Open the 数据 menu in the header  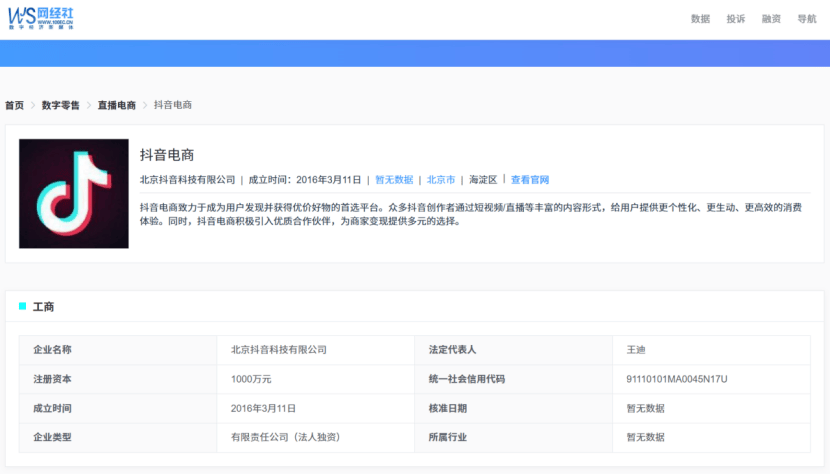coord(700,19)
